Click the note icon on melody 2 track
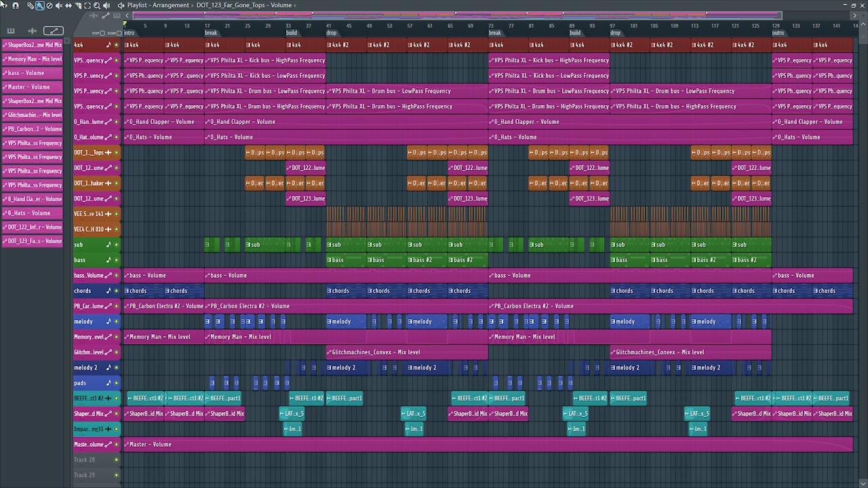868x488 pixels. pyautogui.click(x=108, y=367)
